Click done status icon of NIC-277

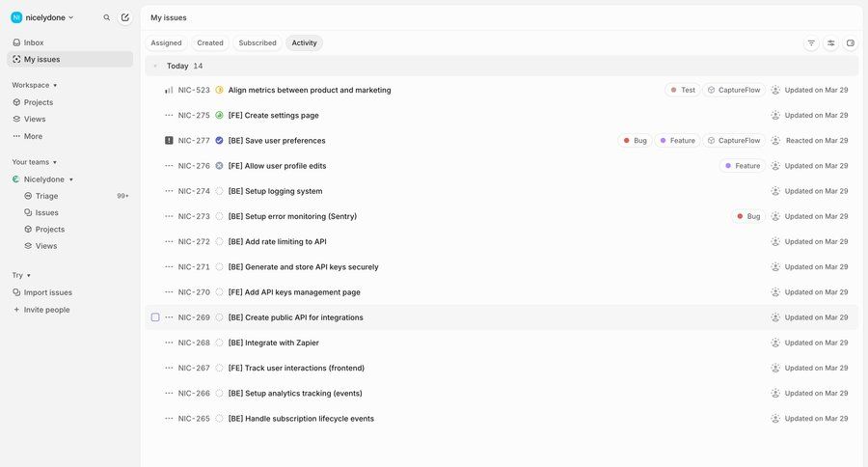tap(219, 141)
